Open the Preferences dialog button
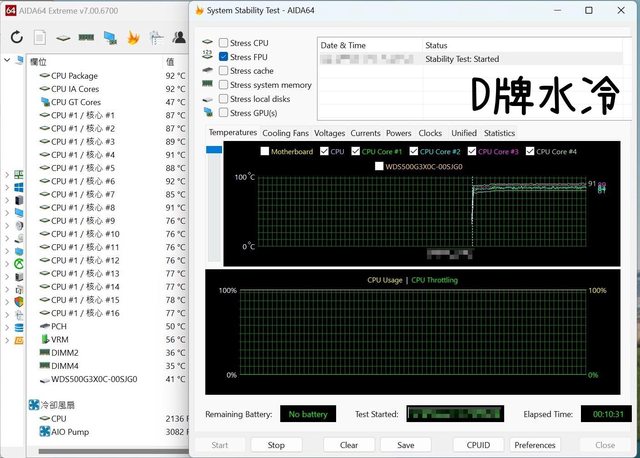The height and width of the screenshot is (458, 640). [x=535, y=445]
